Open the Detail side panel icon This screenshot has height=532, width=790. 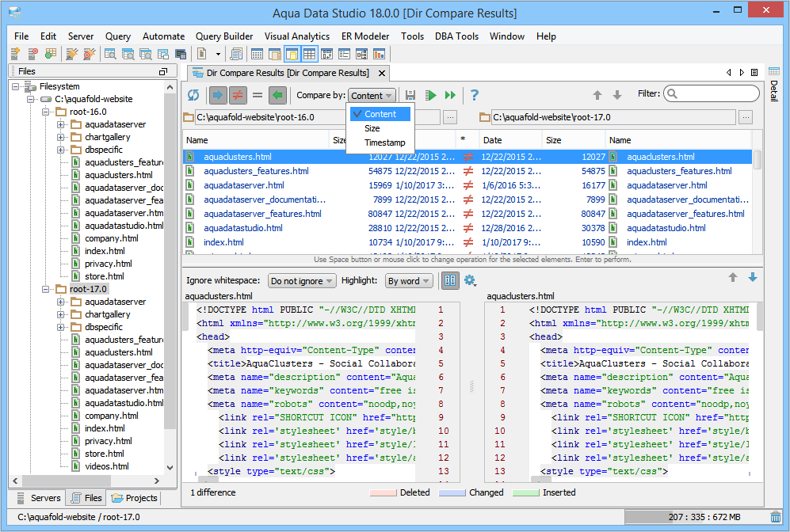[x=774, y=71]
